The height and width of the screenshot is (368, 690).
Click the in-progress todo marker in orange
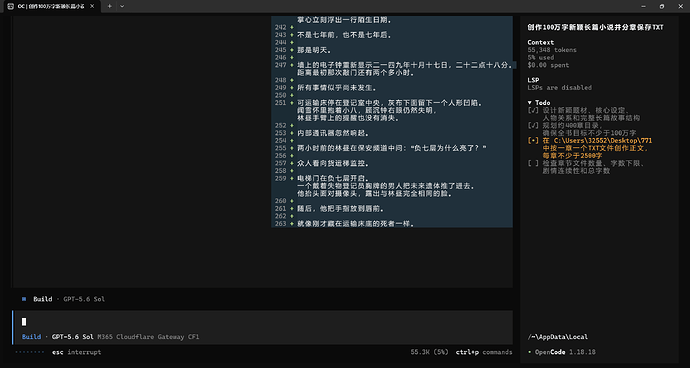[532, 140]
